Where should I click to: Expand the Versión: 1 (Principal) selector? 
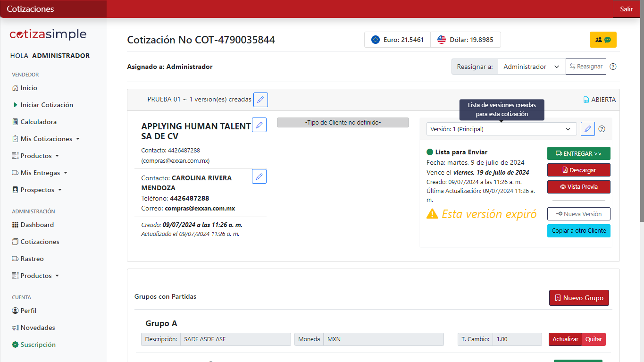tap(501, 129)
